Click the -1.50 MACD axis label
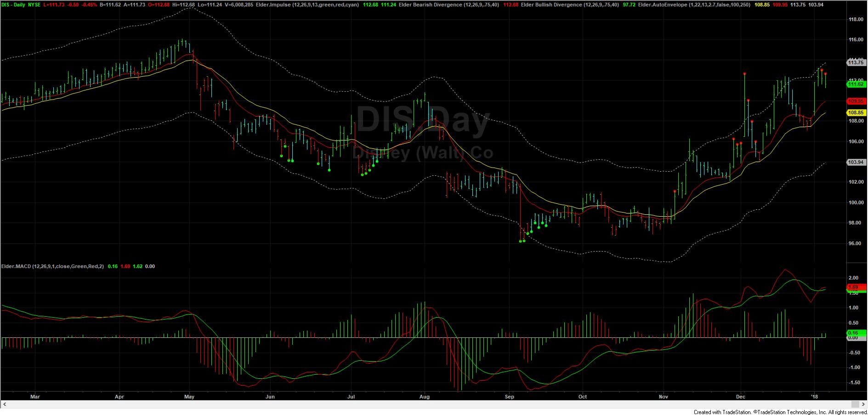 (854, 382)
